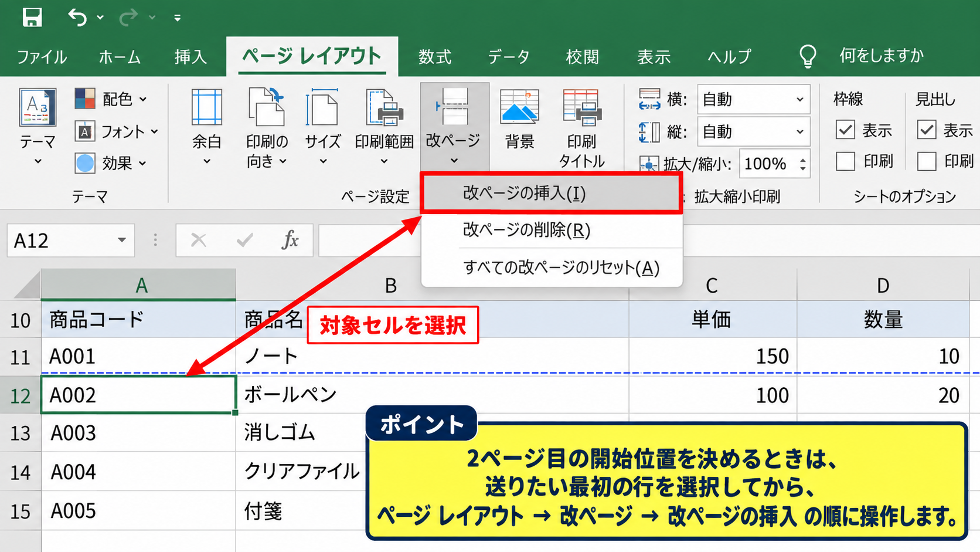Viewport: 980px width, 552px height.
Task: Open the テーマ (Themes) button
Action: point(38,126)
